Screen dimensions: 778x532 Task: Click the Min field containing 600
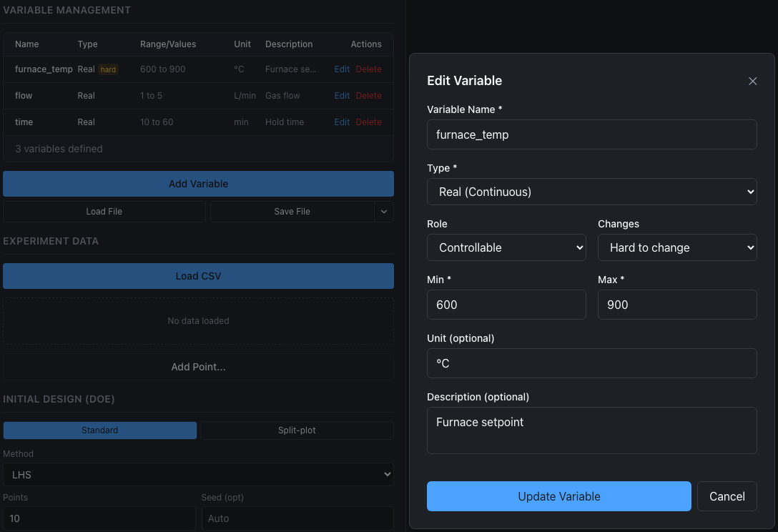coord(506,305)
